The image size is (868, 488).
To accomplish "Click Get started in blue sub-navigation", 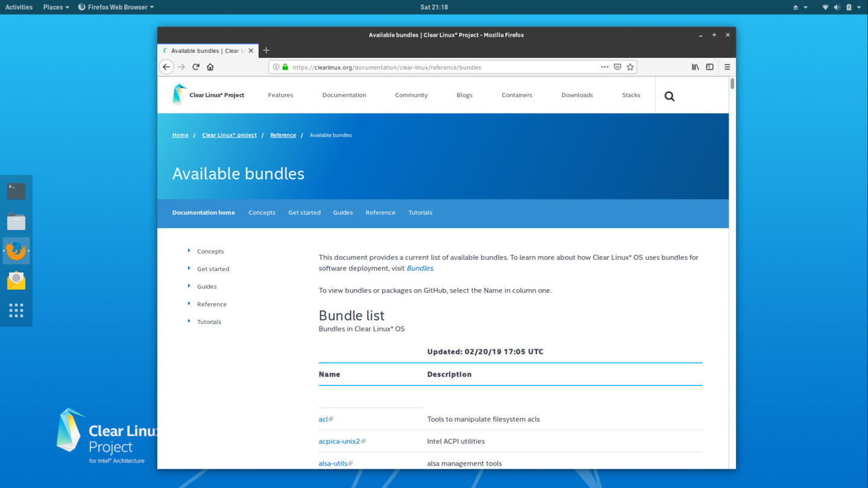I will pos(304,213).
